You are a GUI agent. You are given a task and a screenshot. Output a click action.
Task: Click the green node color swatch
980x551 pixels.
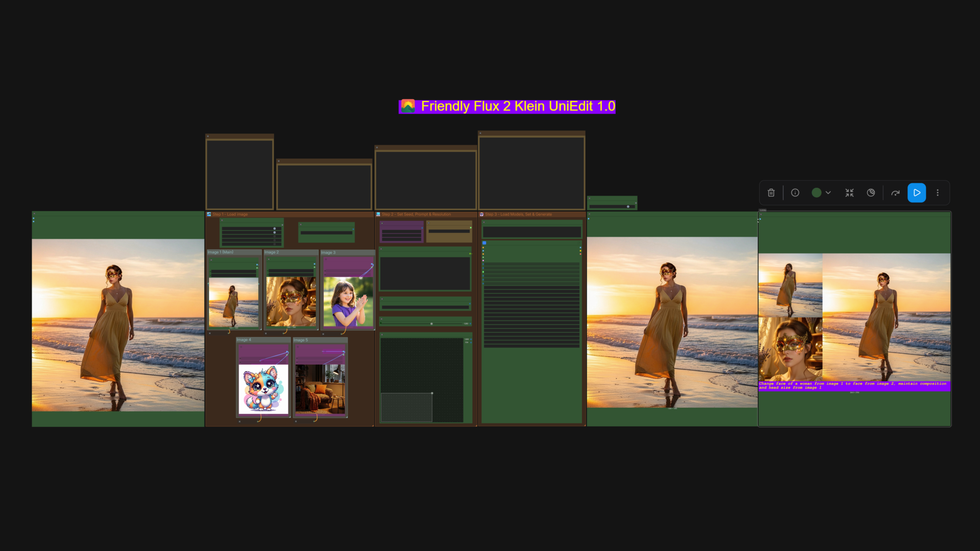tap(816, 193)
